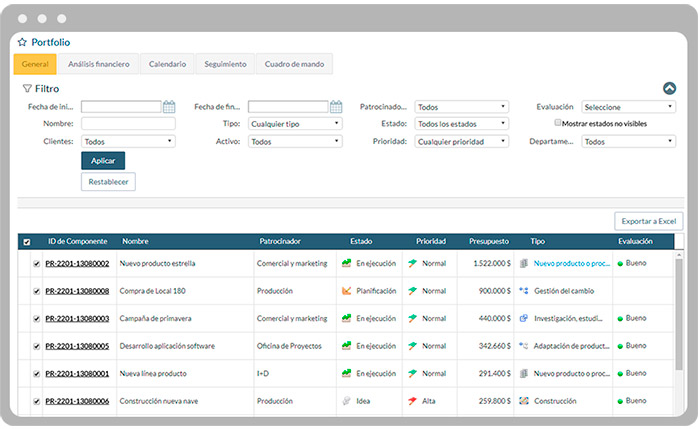Uncheck the row for PR-2201-13080002
The height and width of the screenshot is (429, 698).
[37, 264]
